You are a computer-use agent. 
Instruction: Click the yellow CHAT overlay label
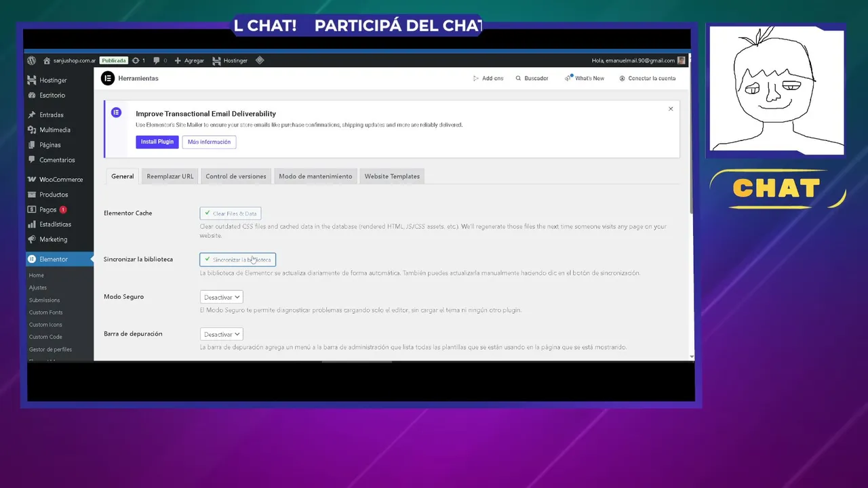click(x=776, y=188)
